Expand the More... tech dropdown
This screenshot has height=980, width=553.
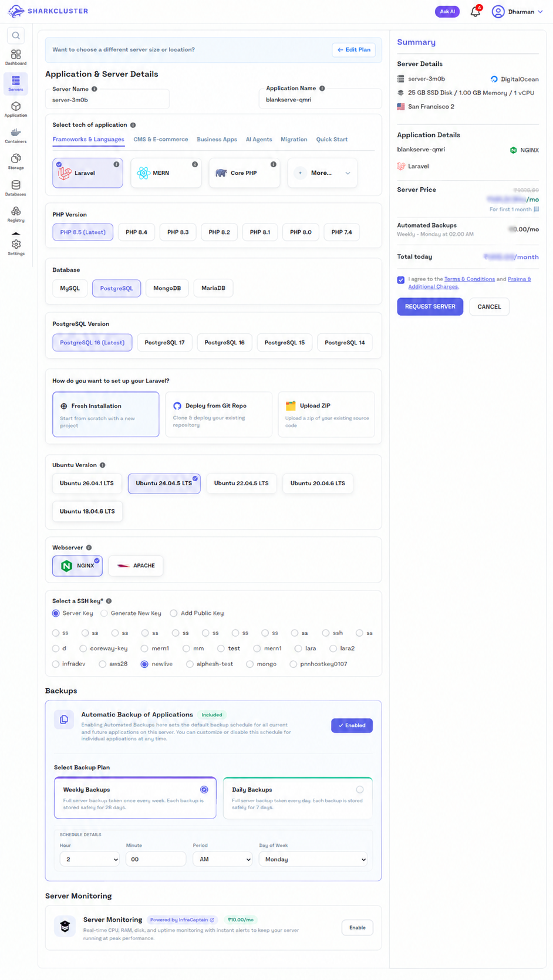[322, 173]
